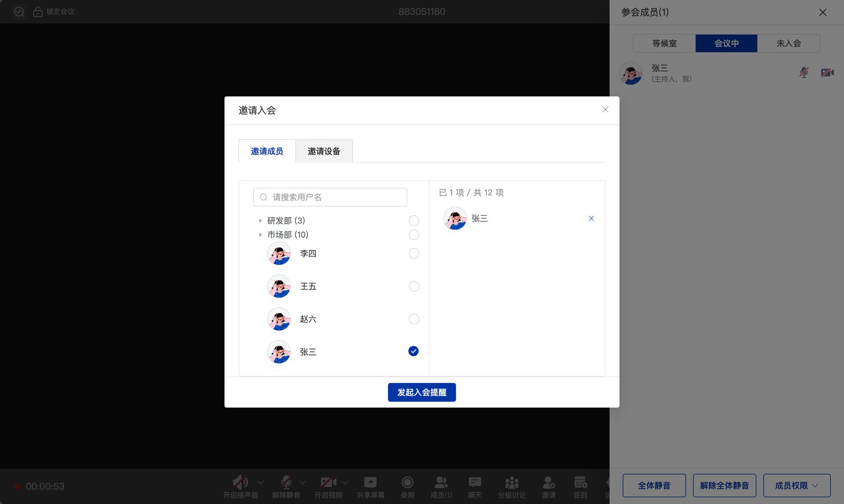Open video options dropdown arrow

(345, 482)
